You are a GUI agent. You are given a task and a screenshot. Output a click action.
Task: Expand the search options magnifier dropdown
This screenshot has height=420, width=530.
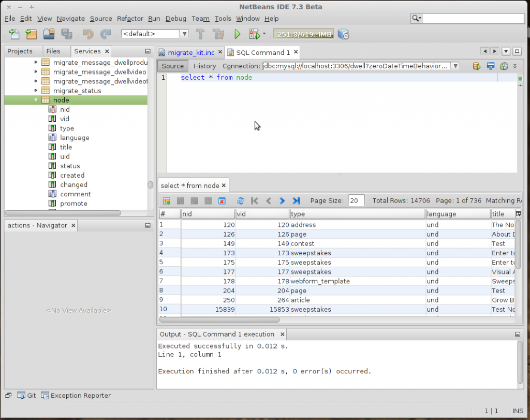click(x=417, y=19)
